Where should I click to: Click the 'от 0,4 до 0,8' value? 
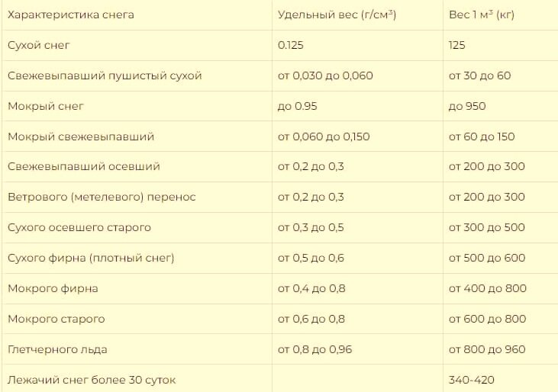[x=311, y=288]
